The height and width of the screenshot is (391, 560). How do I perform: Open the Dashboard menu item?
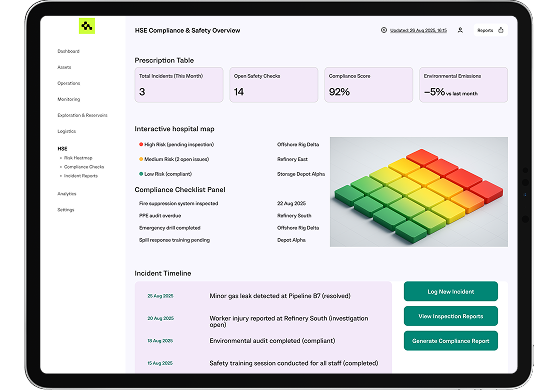coord(69,51)
